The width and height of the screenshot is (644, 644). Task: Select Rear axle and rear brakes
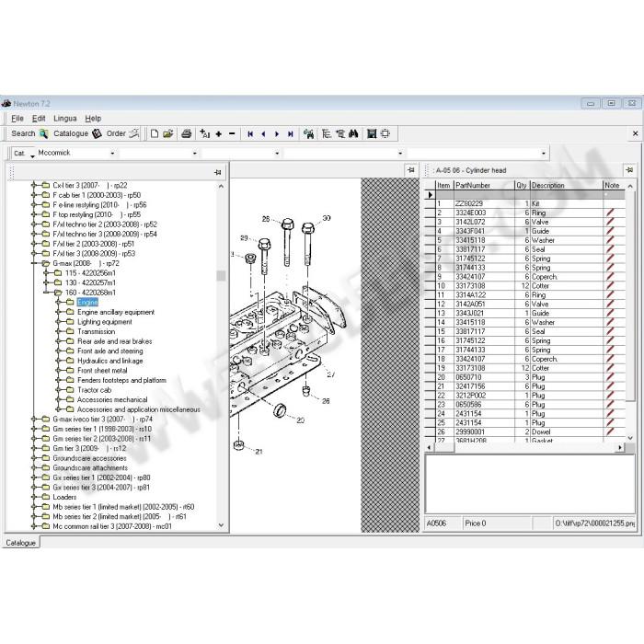(115, 341)
